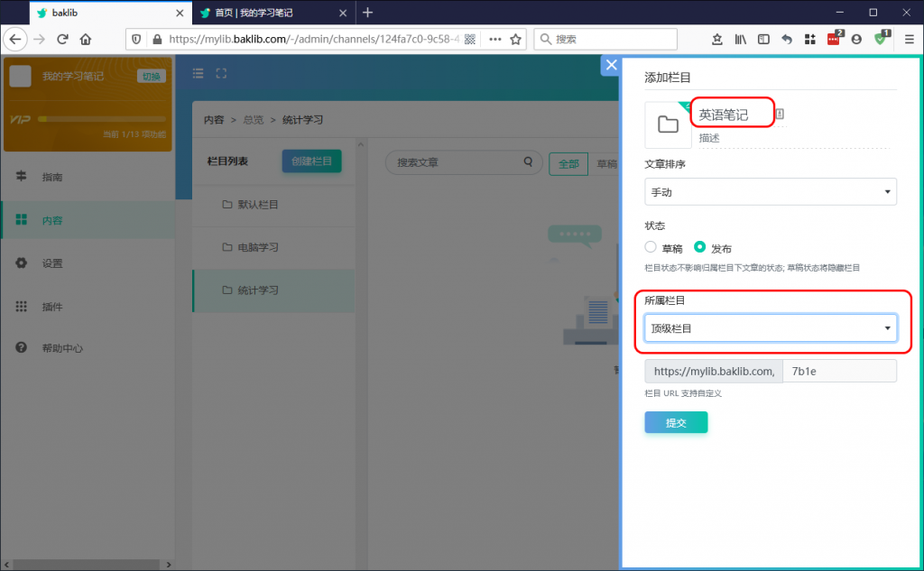This screenshot has height=571, width=924.
Task: Expand the 所属栏目 dropdown showing 顶级栏目
Action: click(770, 328)
